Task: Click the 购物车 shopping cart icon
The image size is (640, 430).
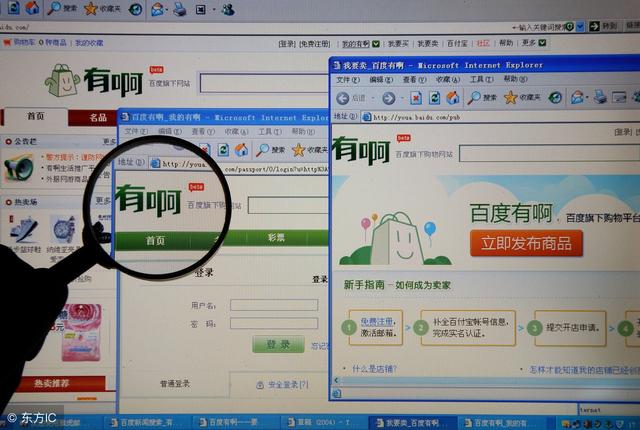Action: 7,42
